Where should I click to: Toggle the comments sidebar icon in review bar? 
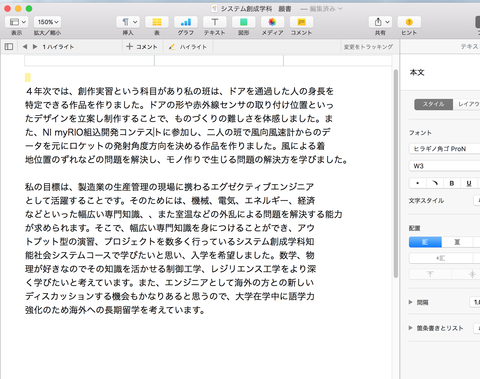[9, 47]
